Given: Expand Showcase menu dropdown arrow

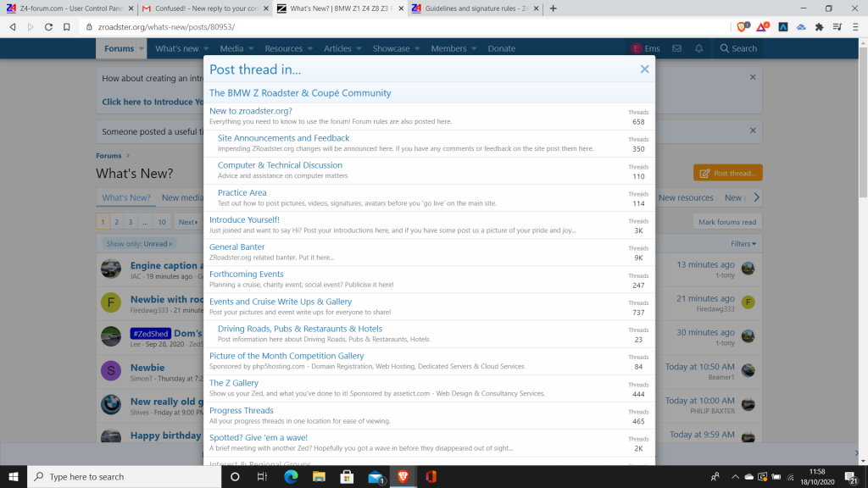Looking at the screenshot, I should [417, 48].
